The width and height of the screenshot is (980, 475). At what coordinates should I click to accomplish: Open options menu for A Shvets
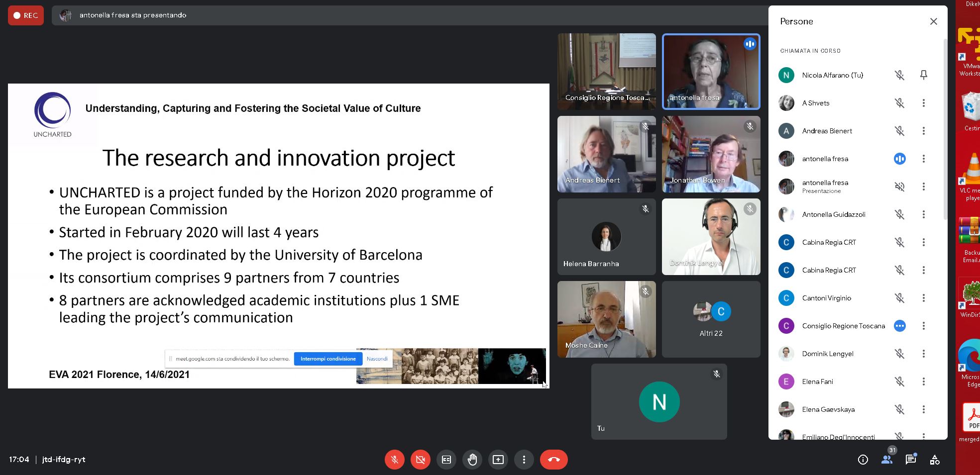coord(924,103)
